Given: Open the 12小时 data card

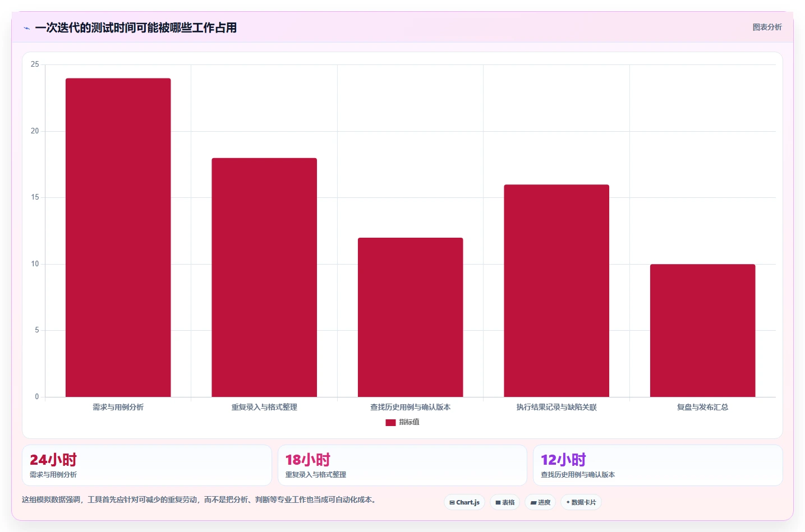Looking at the screenshot, I should coord(658,465).
